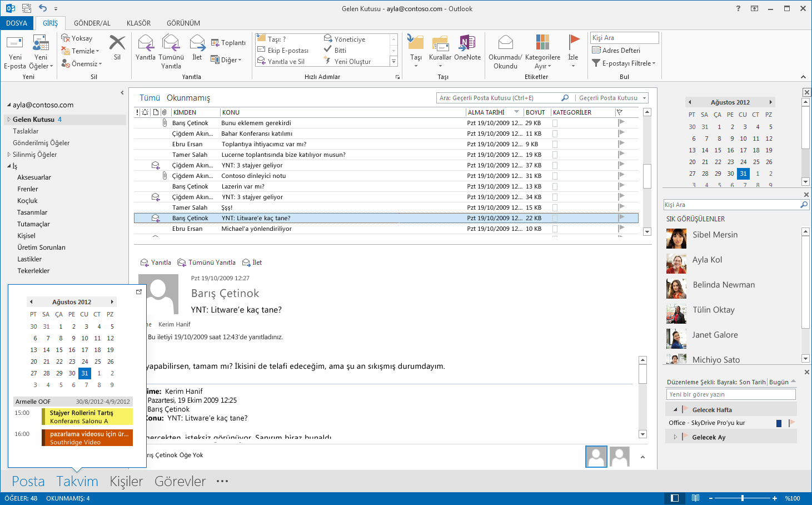812x505 pixels.
Task: Open the Kişiler navigation link
Action: [x=126, y=481]
